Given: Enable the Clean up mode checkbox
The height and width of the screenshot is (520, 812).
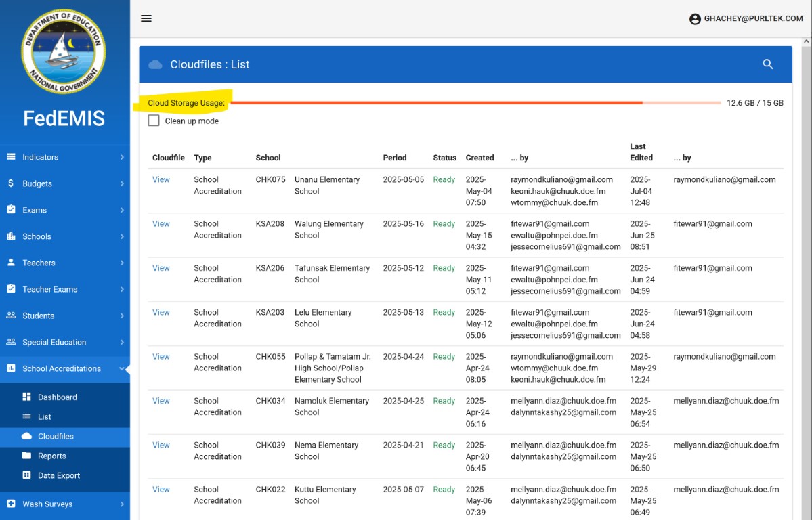Looking at the screenshot, I should click(x=154, y=121).
